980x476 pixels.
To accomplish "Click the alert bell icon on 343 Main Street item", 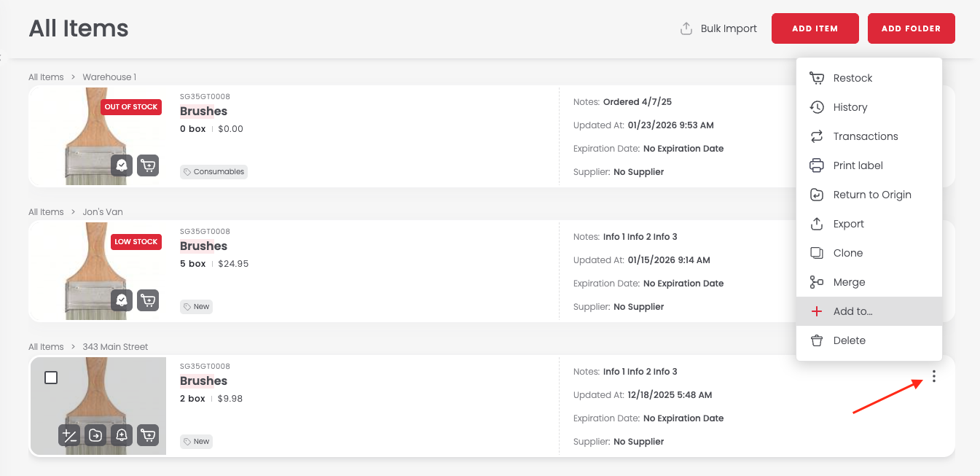I will (122, 435).
